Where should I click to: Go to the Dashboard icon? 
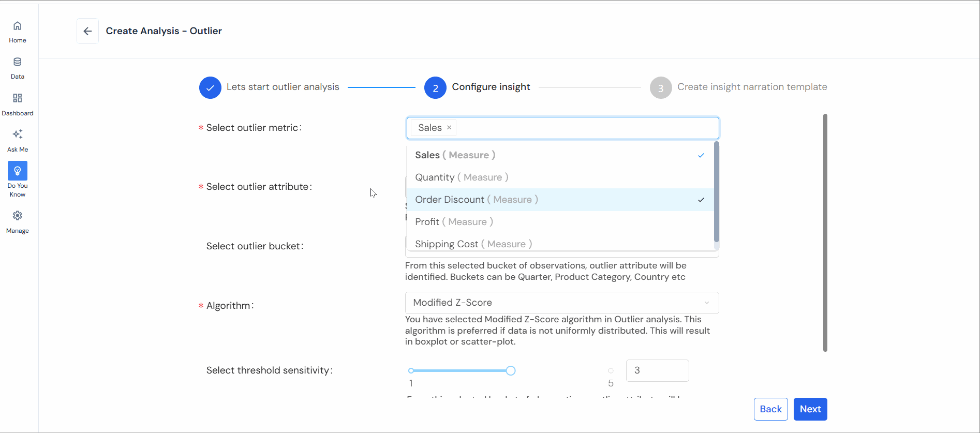(18, 98)
